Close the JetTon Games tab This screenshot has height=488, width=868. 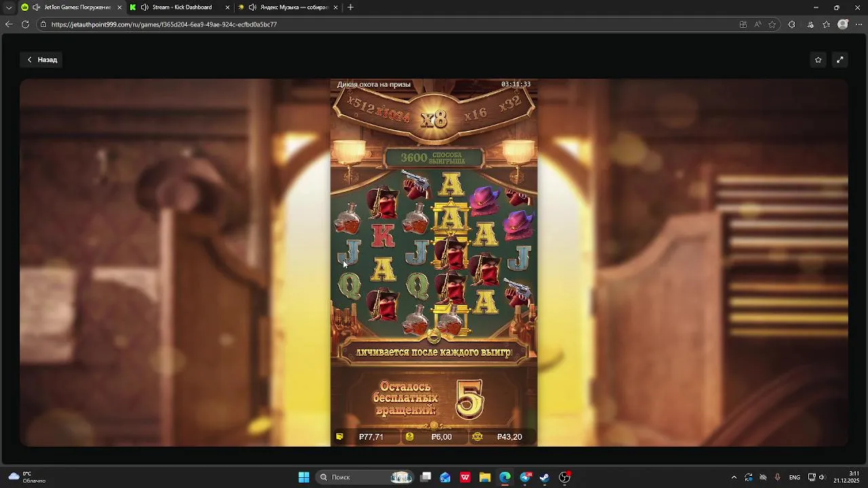click(119, 7)
